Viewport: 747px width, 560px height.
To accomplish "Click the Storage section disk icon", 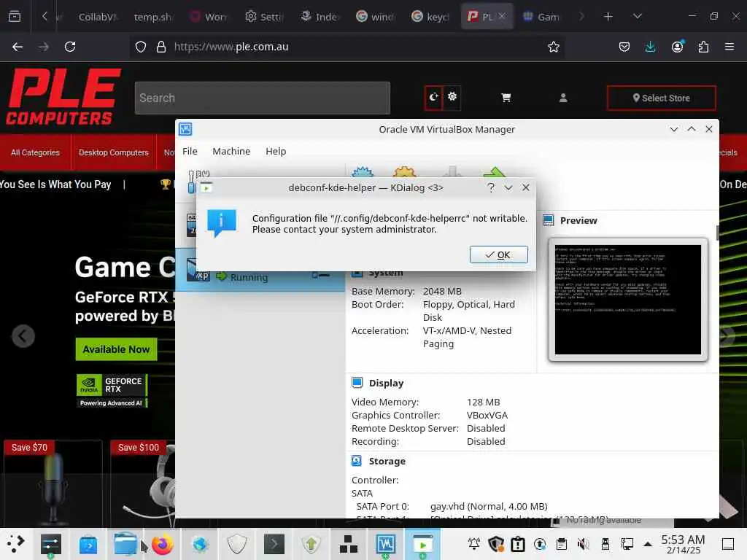I will tap(357, 461).
